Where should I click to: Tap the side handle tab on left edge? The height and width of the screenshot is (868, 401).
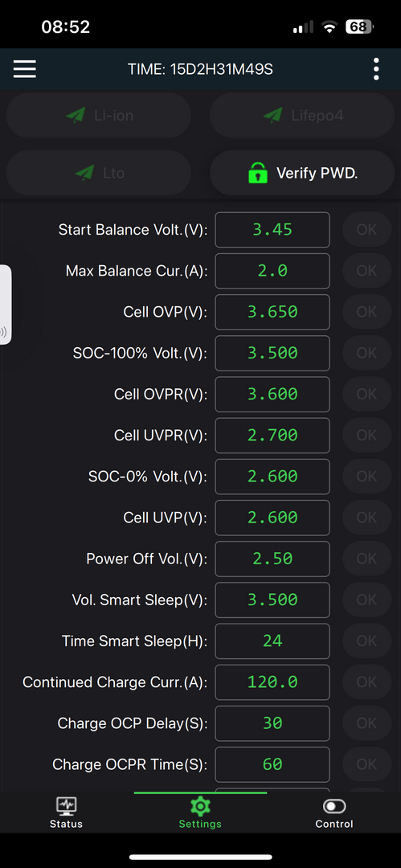(5, 305)
